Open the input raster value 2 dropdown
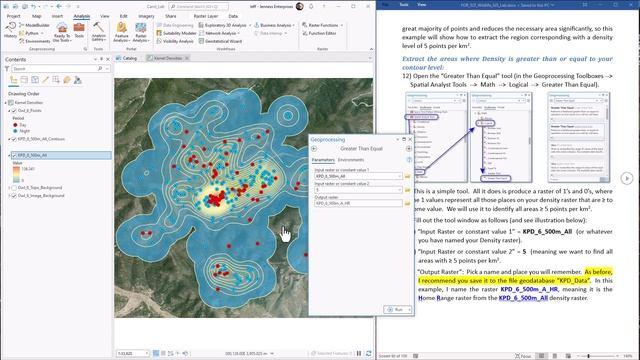 (x=400, y=190)
